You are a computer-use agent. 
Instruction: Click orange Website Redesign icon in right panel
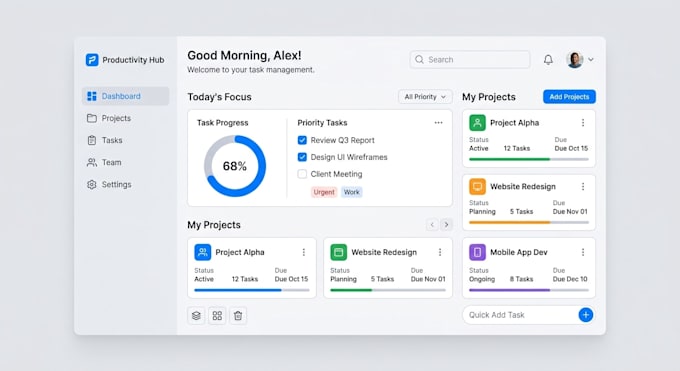[x=477, y=187]
